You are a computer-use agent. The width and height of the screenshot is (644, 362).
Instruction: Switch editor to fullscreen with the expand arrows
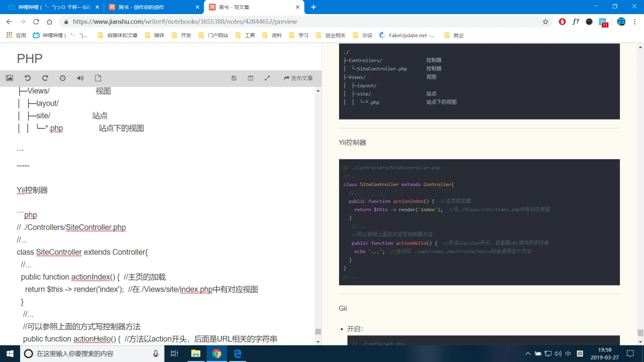(x=267, y=78)
